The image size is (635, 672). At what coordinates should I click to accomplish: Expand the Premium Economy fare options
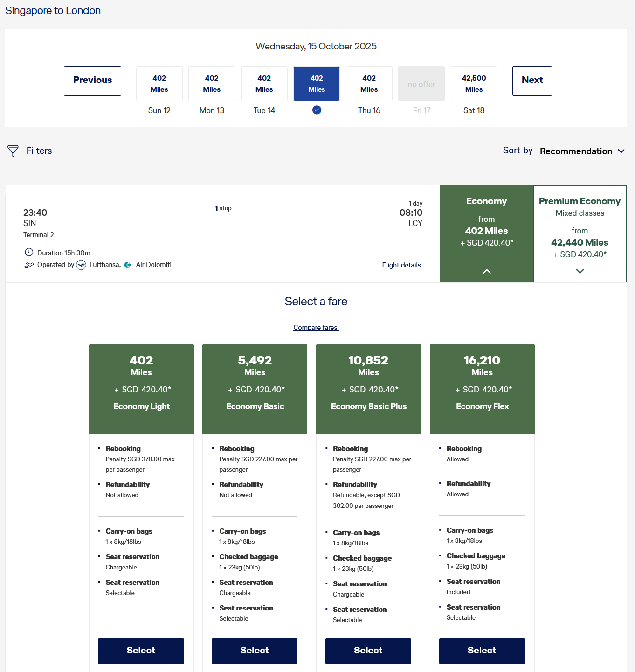(x=580, y=271)
